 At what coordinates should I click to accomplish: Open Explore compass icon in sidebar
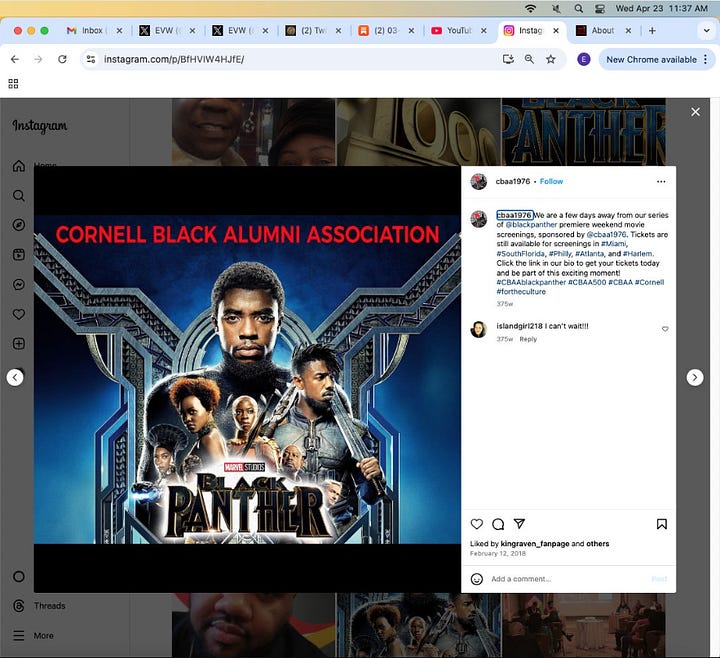(x=19, y=225)
